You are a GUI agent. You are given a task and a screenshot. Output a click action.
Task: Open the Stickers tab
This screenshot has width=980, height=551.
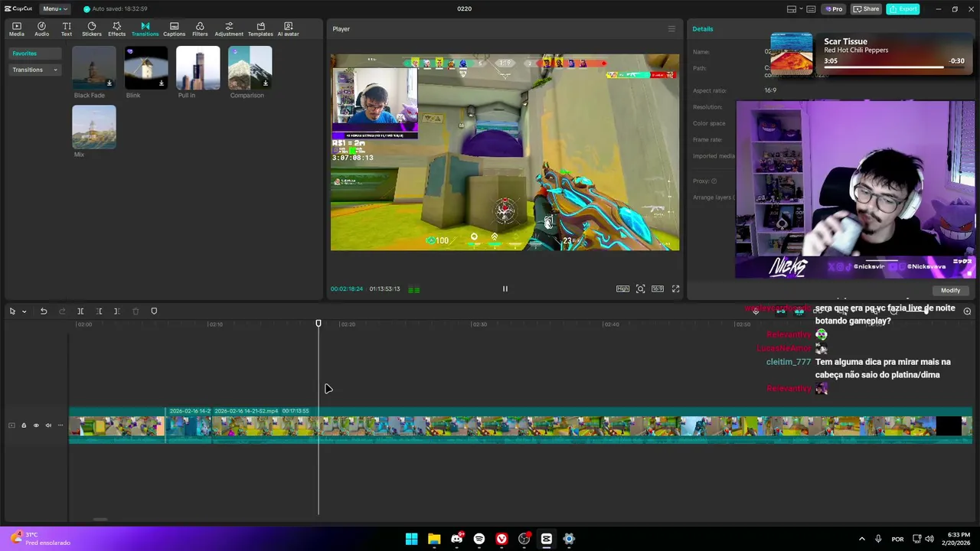click(x=91, y=29)
